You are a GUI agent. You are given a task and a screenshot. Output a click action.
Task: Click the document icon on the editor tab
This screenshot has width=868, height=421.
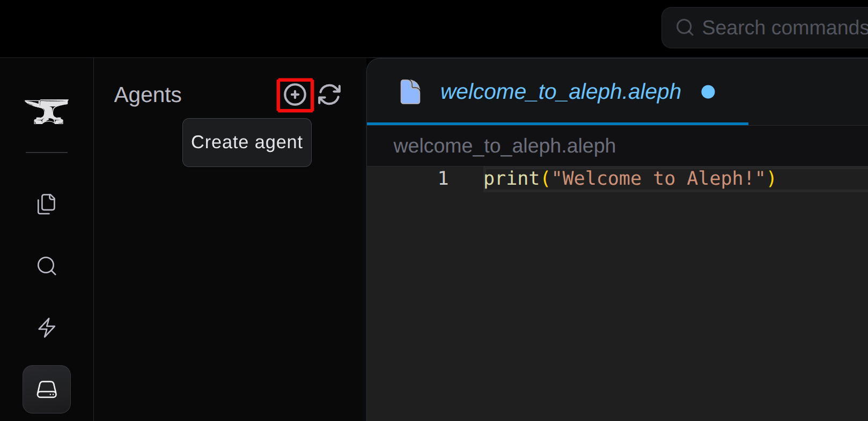pos(410,91)
